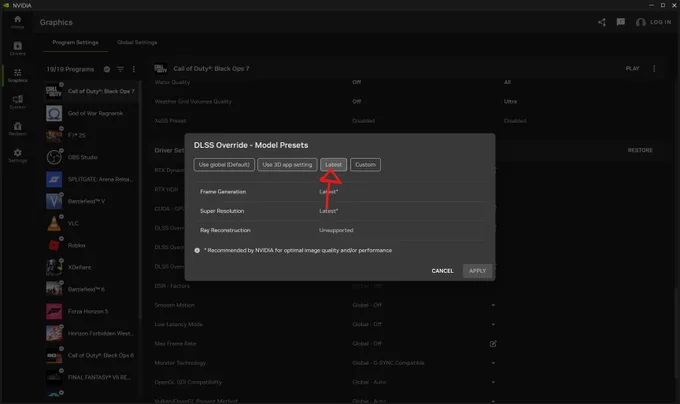Cancel the DLSS Override dialog
680x404 pixels.
click(x=442, y=271)
